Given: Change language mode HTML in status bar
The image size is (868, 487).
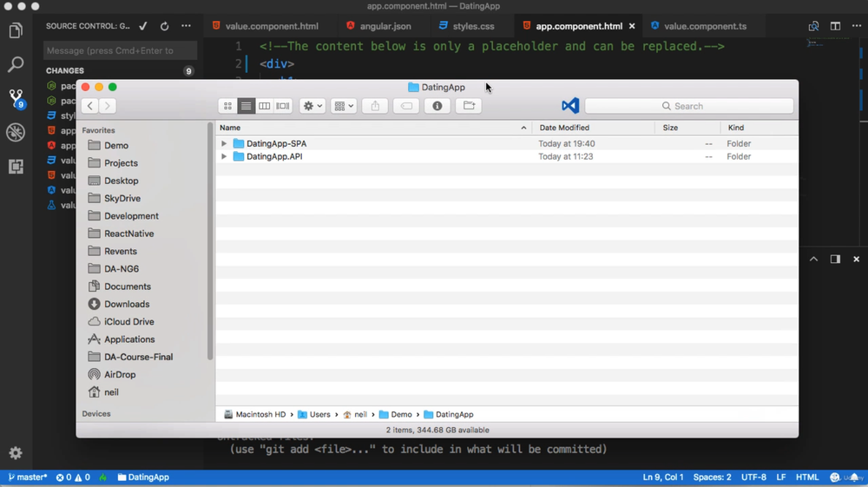Looking at the screenshot, I should [x=806, y=477].
